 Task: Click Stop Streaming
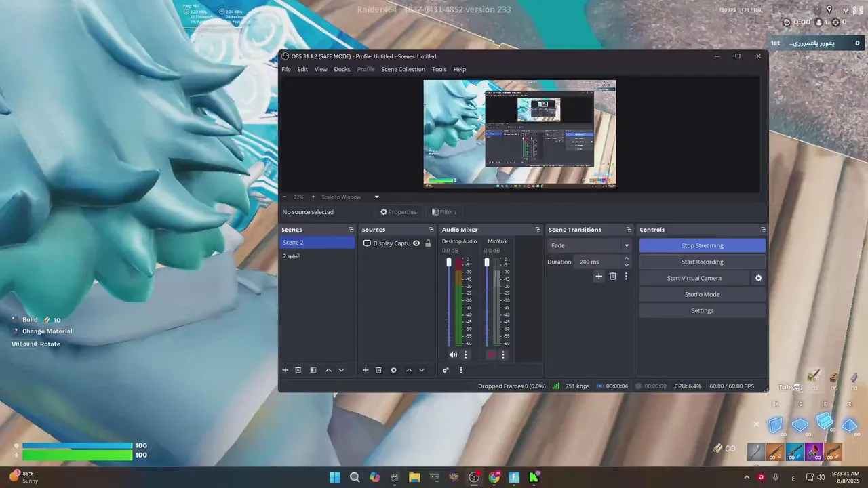pyautogui.click(x=702, y=245)
